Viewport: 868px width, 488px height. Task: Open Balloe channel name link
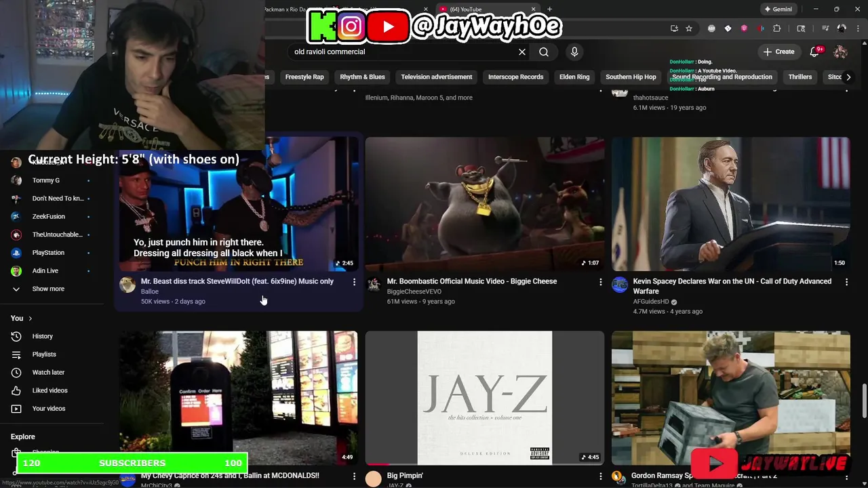point(150,291)
